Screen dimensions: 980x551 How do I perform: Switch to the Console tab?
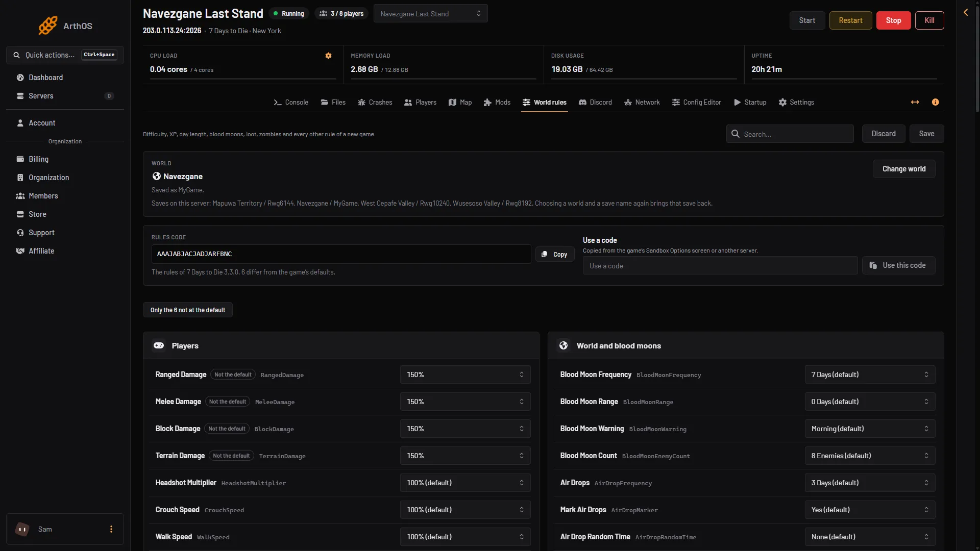(x=291, y=103)
